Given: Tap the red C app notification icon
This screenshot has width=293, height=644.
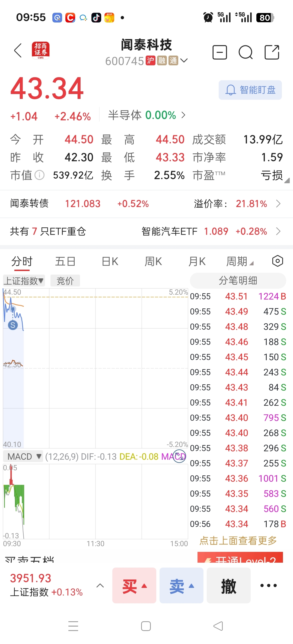Looking at the screenshot, I should [x=70, y=18].
